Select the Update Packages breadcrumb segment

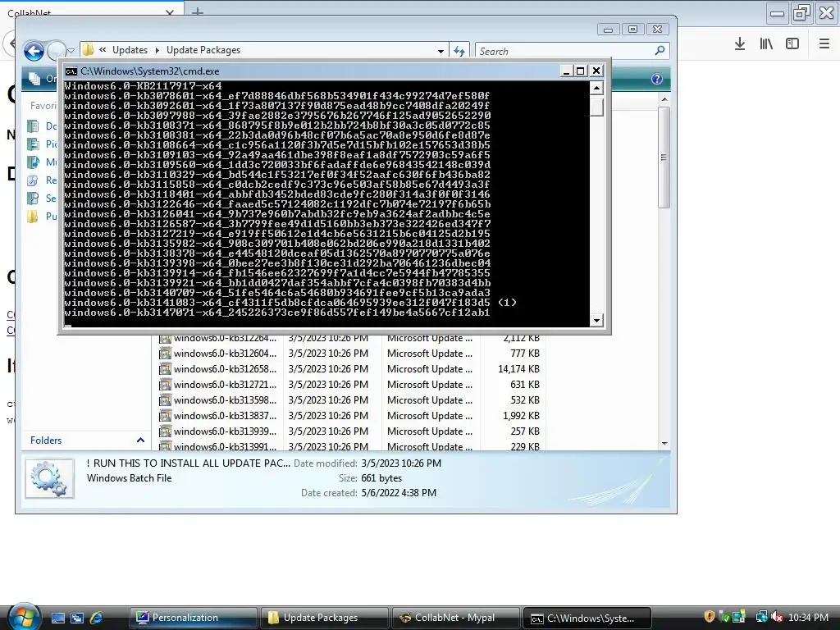point(203,50)
